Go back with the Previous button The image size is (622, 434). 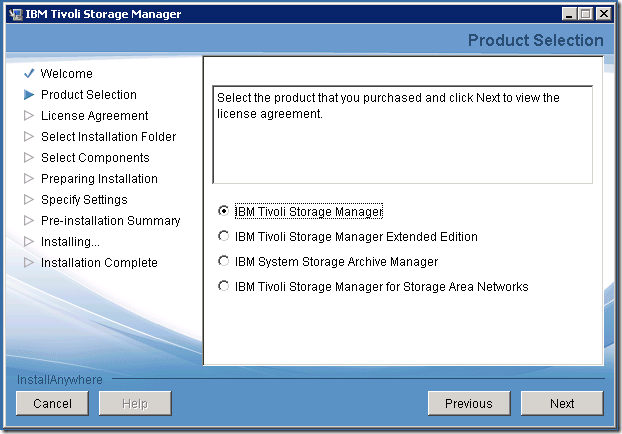pyautogui.click(x=469, y=403)
